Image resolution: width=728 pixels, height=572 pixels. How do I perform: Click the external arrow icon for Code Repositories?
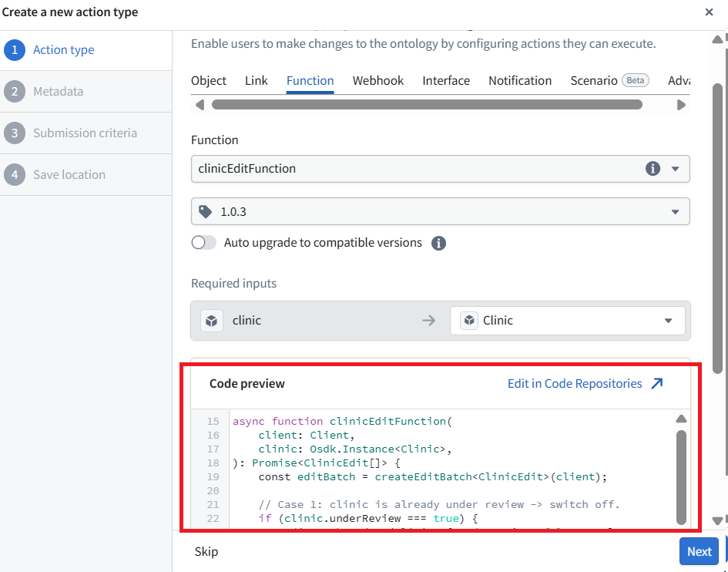click(657, 383)
